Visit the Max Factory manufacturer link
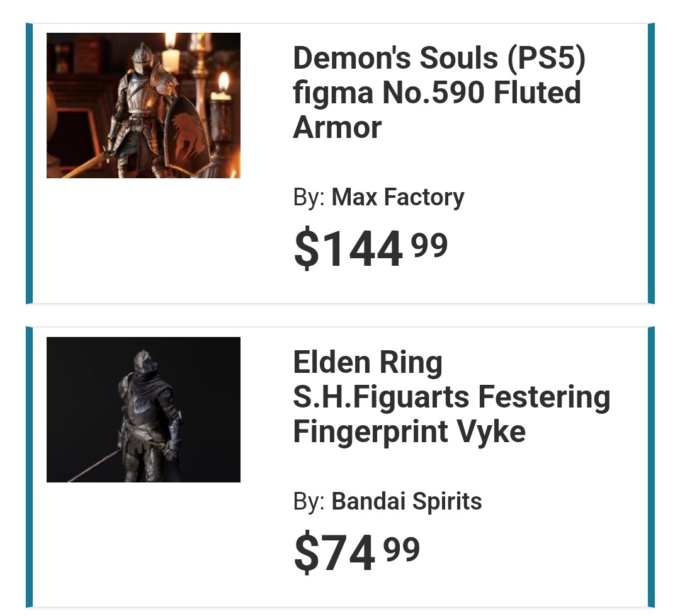 coord(398,197)
